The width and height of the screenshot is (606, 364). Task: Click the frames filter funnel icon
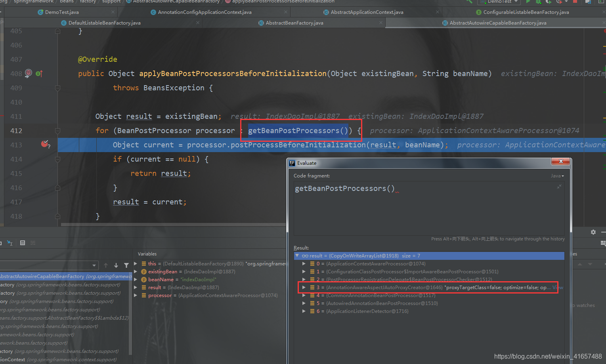click(x=126, y=265)
